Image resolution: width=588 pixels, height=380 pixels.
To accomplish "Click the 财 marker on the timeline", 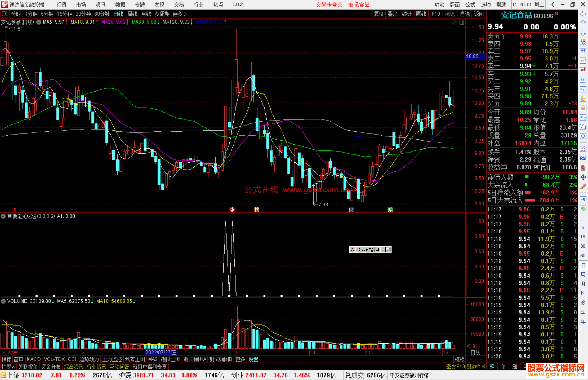I will coord(351,209).
